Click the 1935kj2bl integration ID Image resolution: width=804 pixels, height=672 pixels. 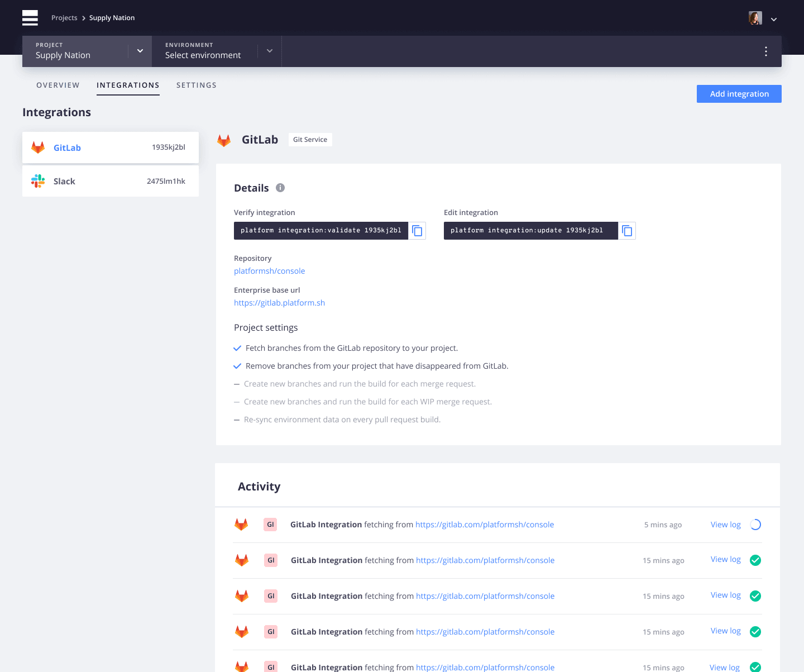(x=168, y=147)
